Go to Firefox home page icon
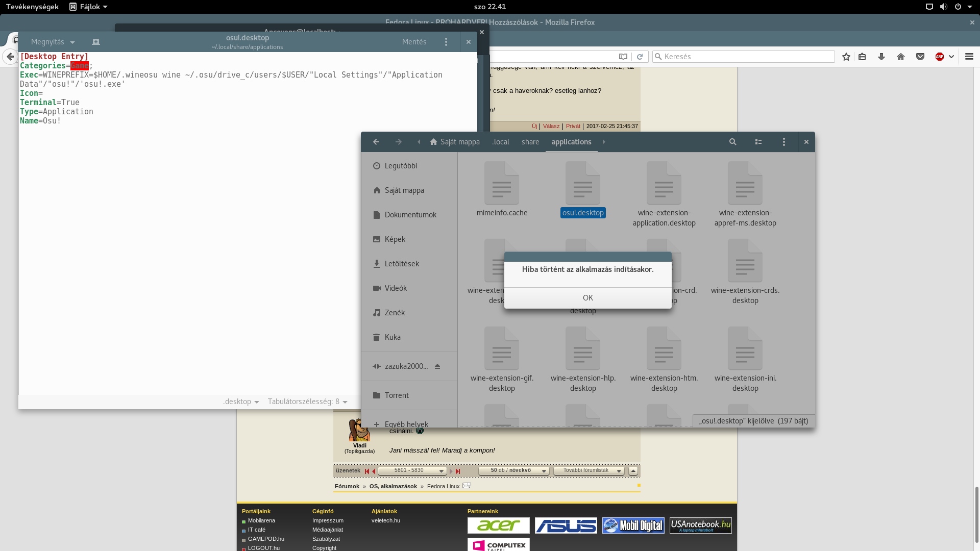The image size is (980, 551). [x=900, y=57]
